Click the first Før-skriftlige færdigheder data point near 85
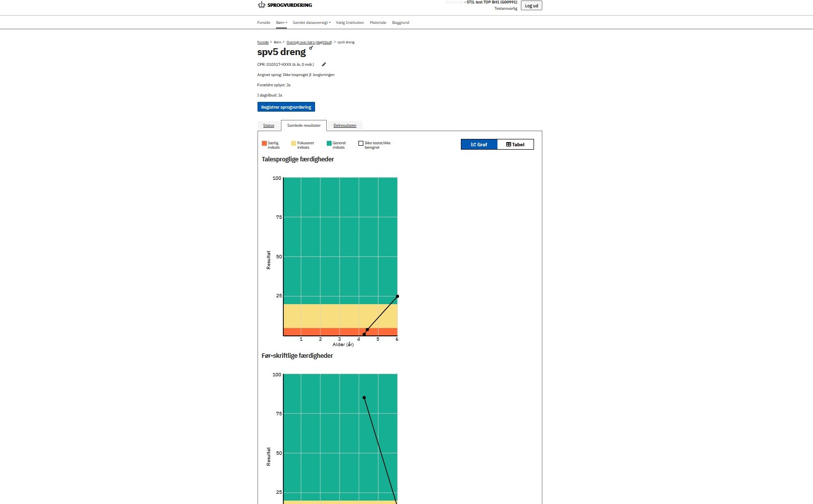 364,398
